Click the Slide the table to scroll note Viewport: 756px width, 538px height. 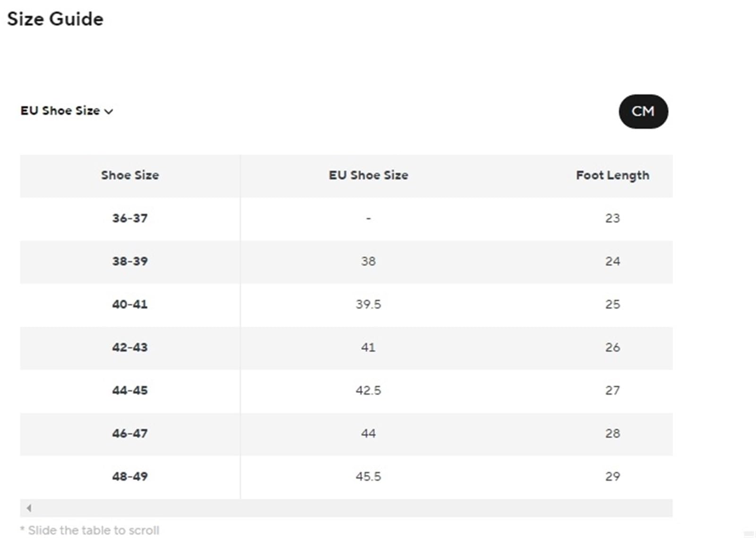coord(90,530)
